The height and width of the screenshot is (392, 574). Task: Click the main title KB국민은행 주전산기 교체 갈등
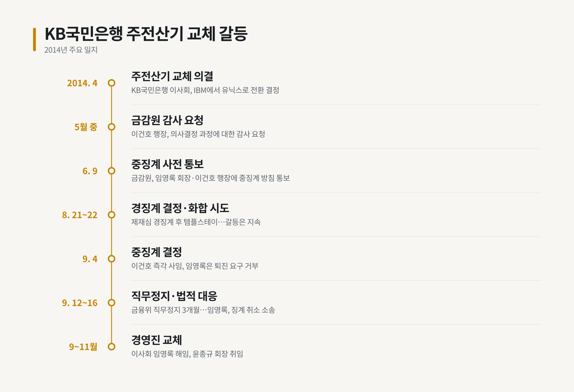click(146, 34)
